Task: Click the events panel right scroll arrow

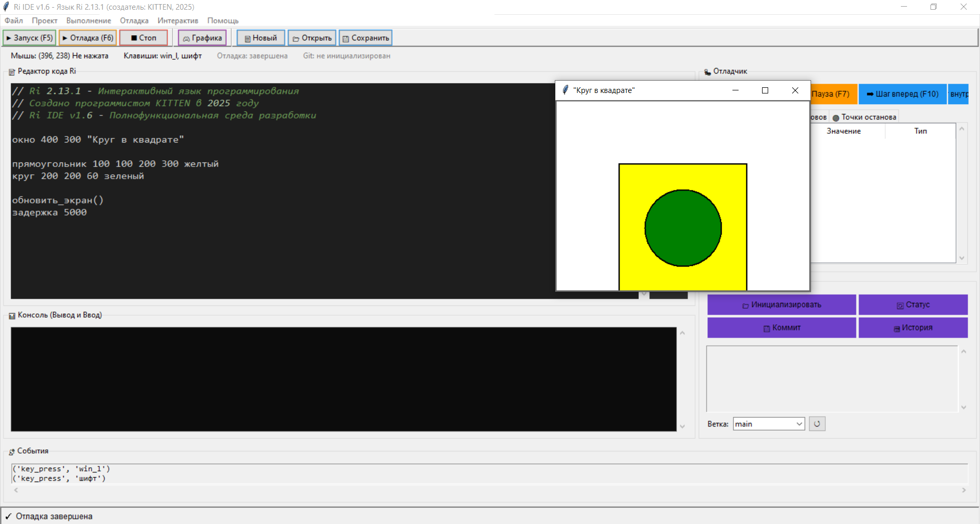Action: coord(964,490)
